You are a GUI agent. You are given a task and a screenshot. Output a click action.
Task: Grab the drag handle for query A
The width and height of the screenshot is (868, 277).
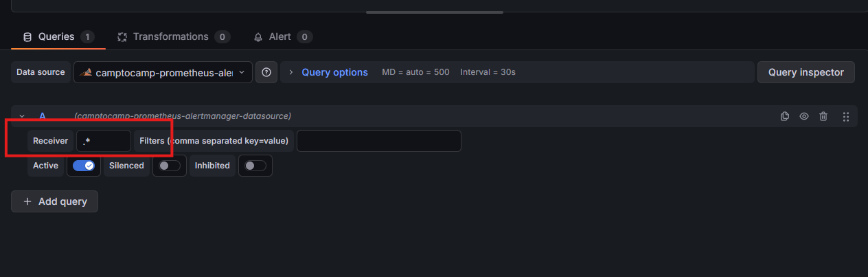pyautogui.click(x=846, y=116)
